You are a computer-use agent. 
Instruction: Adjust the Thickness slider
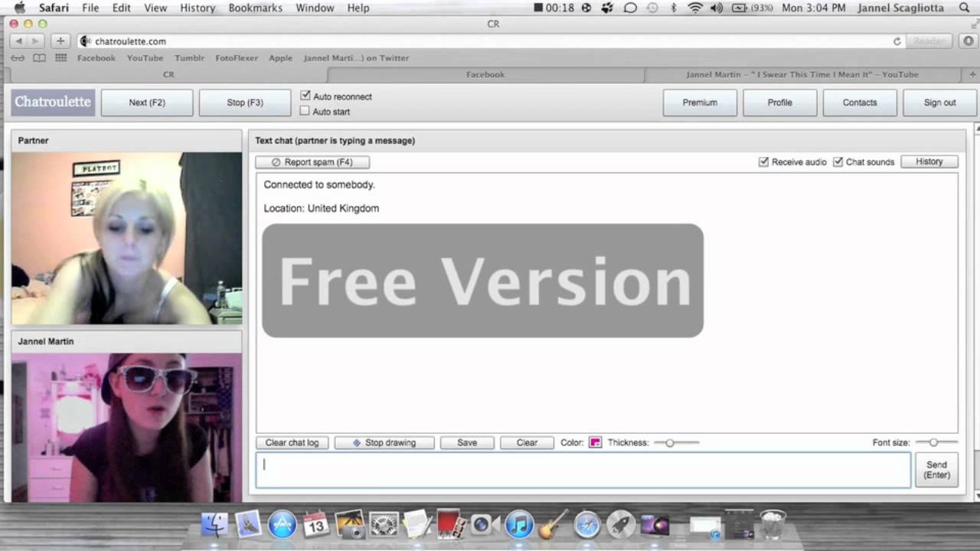pyautogui.click(x=676, y=442)
